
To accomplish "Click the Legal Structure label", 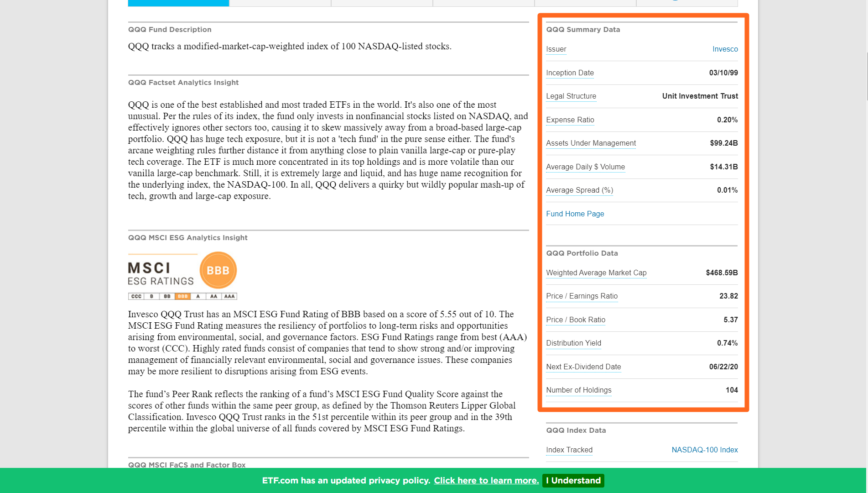I will 571,96.
